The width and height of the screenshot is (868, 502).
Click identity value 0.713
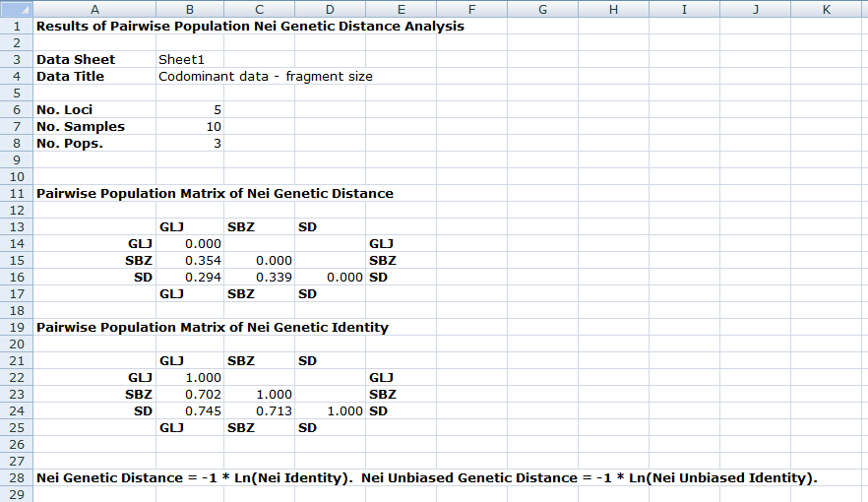click(274, 410)
